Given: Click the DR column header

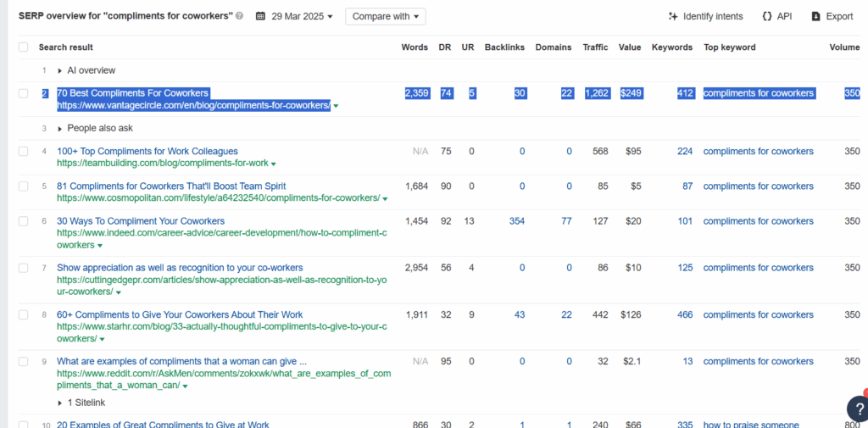Looking at the screenshot, I should [x=445, y=47].
